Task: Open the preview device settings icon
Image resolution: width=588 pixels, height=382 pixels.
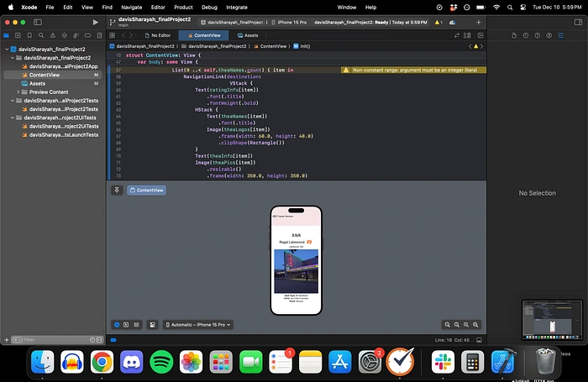Action: click(x=152, y=324)
